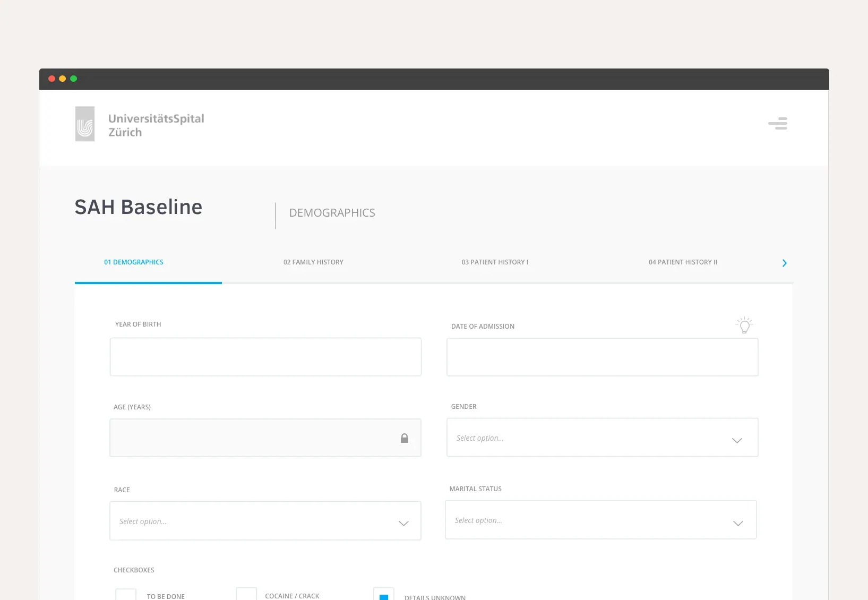The image size is (868, 600).
Task: Click the red window close dot
Action: pyautogui.click(x=51, y=79)
